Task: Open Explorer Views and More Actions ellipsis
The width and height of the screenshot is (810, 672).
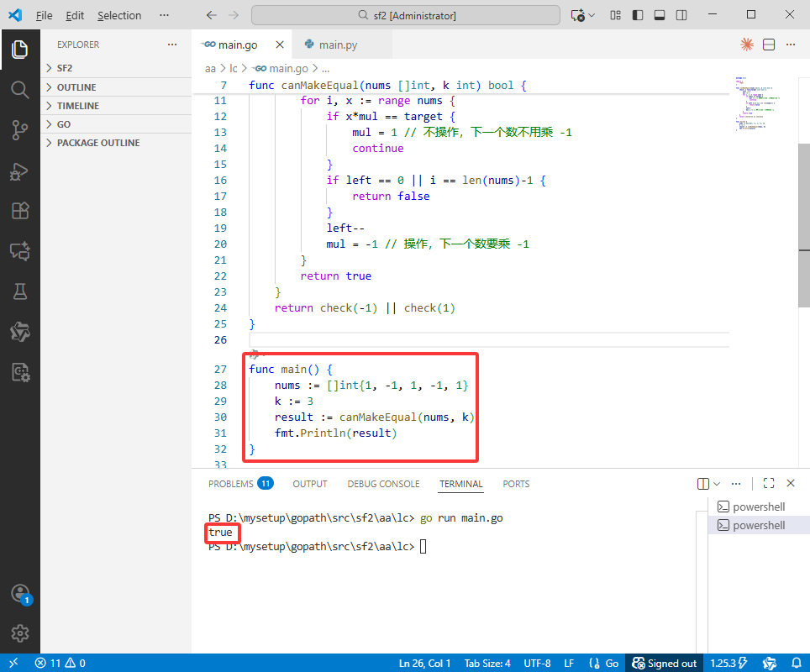Action: coord(172,45)
